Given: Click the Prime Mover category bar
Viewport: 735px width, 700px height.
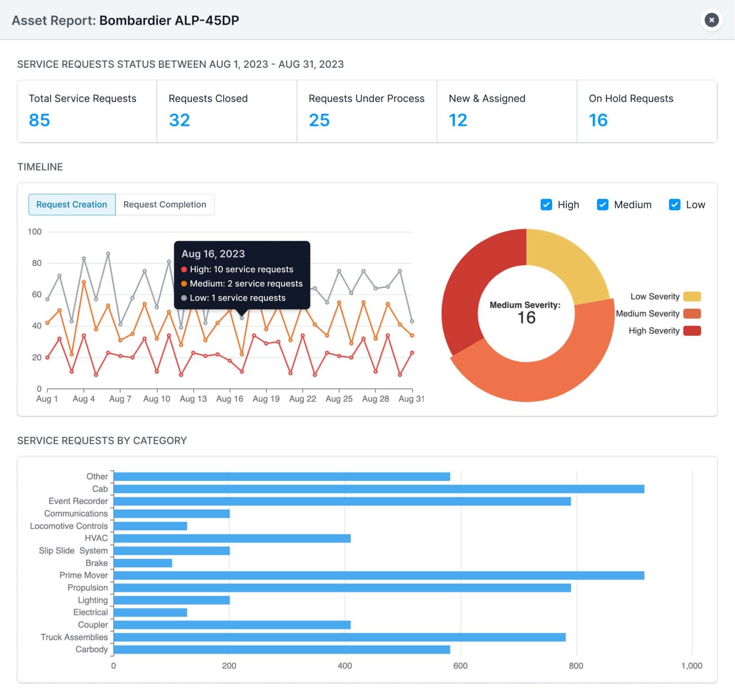Looking at the screenshot, I should coord(379,575).
